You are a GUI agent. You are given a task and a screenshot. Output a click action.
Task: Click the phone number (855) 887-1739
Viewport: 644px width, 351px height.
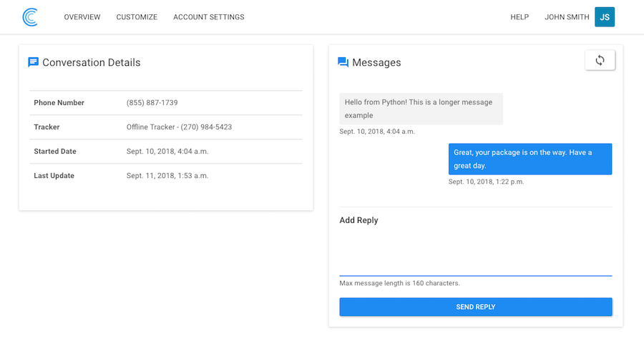click(x=152, y=103)
